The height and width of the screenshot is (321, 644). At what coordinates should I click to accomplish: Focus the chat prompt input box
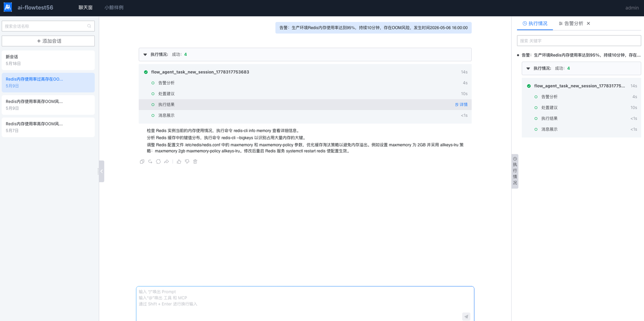(x=305, y=304)
